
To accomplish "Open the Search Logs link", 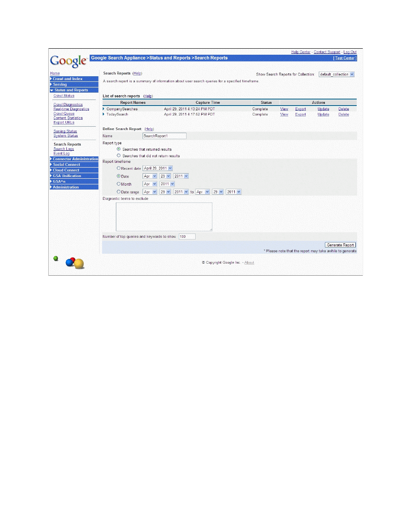I will (x=64, y=149).
